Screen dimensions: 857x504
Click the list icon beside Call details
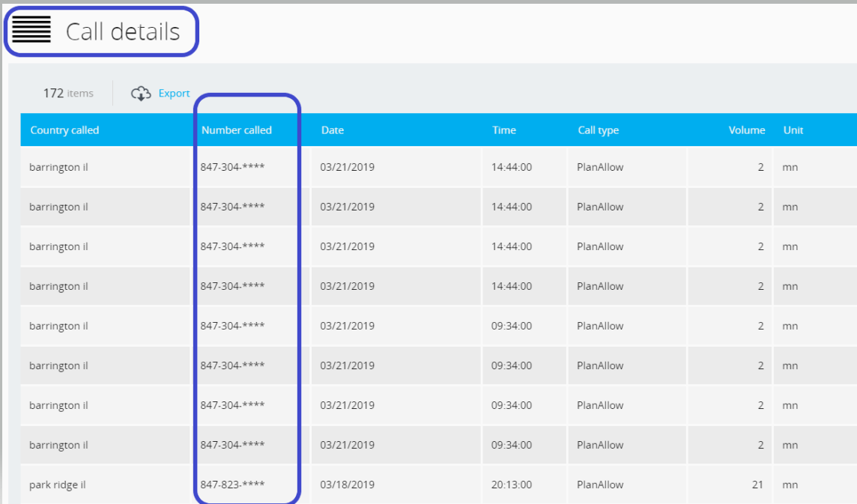point(31,31)
